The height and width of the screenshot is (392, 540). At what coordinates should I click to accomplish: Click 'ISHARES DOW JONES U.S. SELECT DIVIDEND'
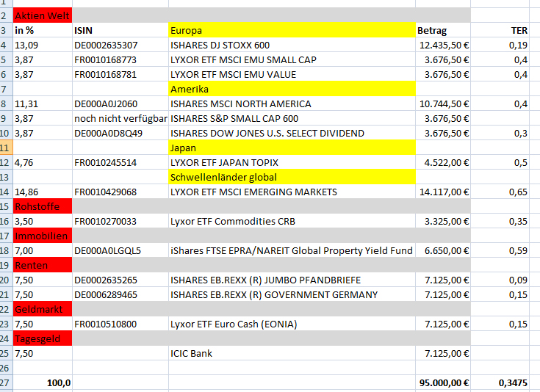[x=292, y=133]
